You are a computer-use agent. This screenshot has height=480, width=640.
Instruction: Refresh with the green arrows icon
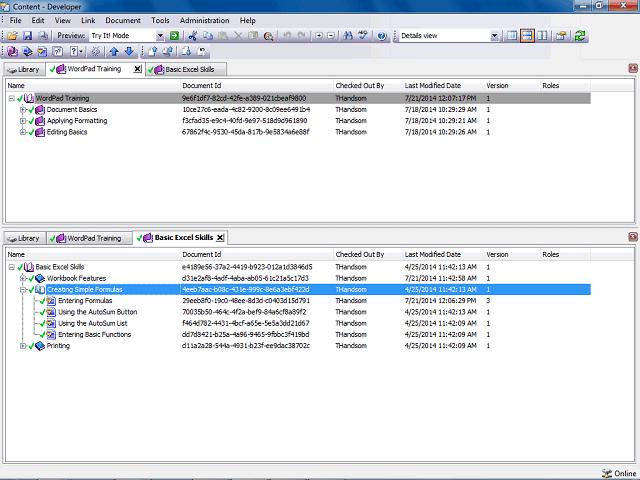[580, 36]
